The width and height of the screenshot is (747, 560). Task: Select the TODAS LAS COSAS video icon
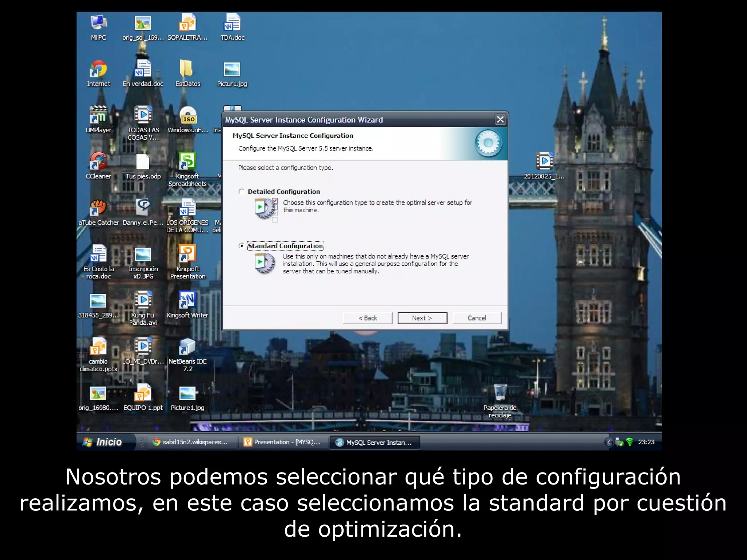point(143,115)
